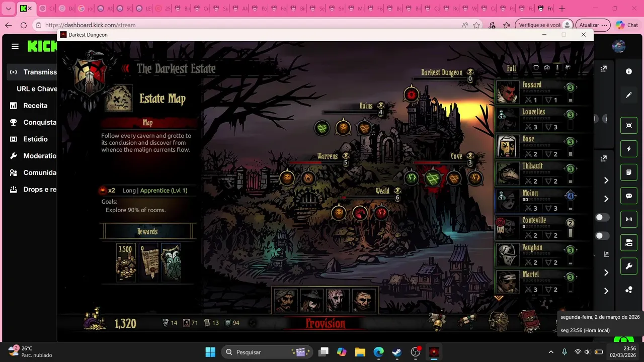Select the middle red Weald quest node
Screen dimensions: 644x362
(360, 213)
